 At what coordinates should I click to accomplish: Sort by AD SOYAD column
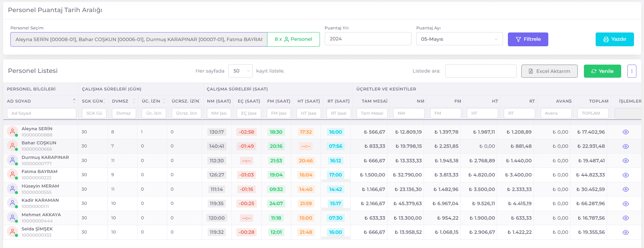click(x=41, y=101)
